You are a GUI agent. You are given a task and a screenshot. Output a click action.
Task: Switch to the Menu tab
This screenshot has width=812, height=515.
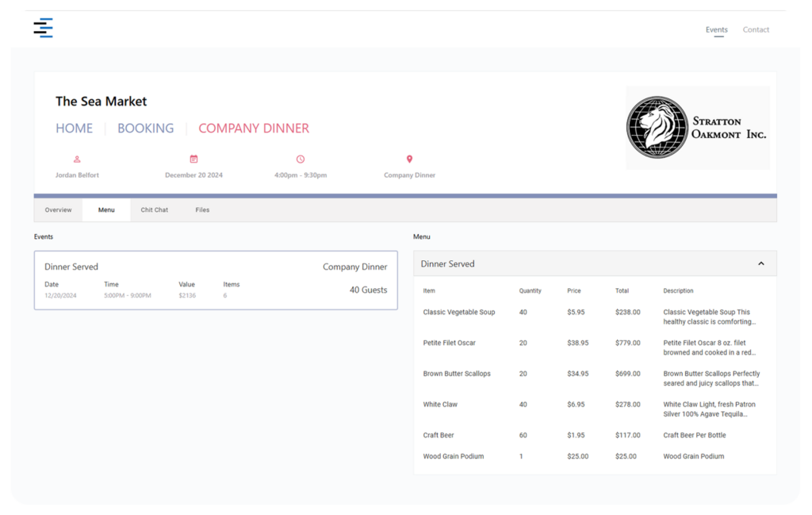[x=106, y=209]
